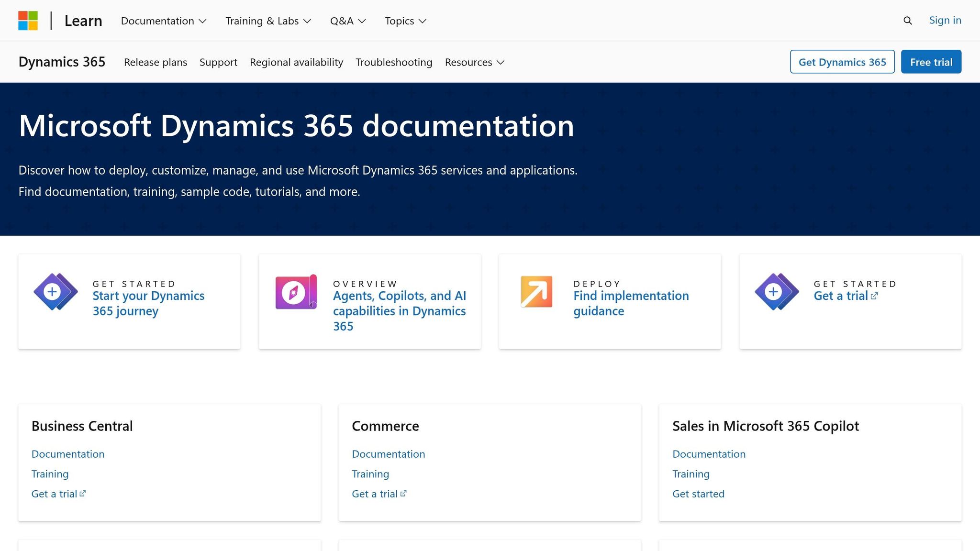Open Regional availability page
The height and width of the screenshot is (551, 980).
pos(296,62)
